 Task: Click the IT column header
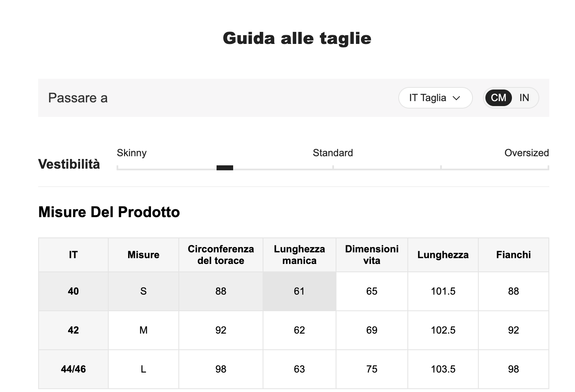point(73,255)
